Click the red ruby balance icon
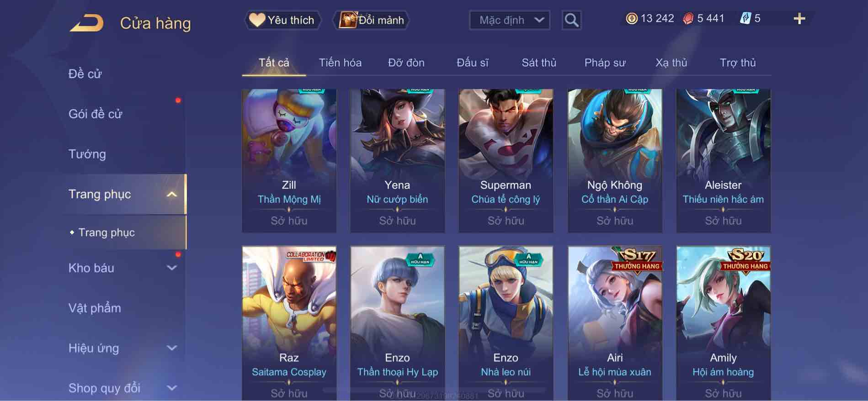 pos(688,18)
